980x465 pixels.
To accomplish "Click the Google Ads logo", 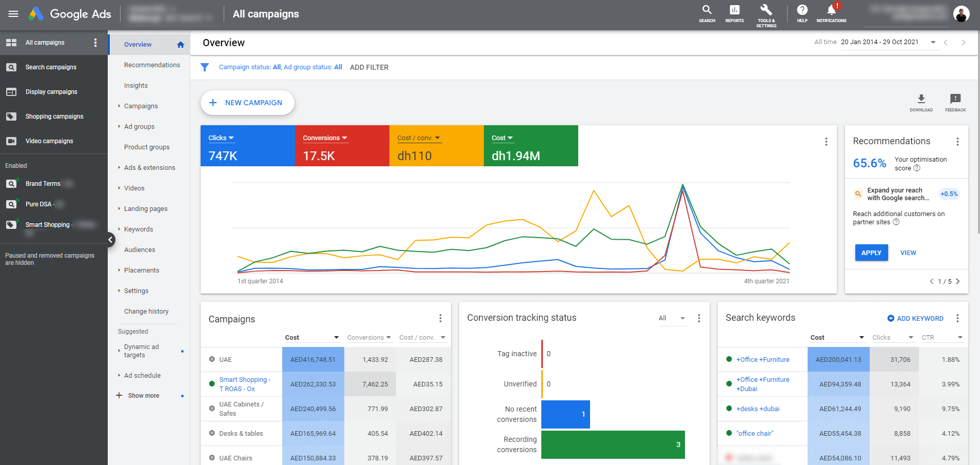I will (70, 14).
